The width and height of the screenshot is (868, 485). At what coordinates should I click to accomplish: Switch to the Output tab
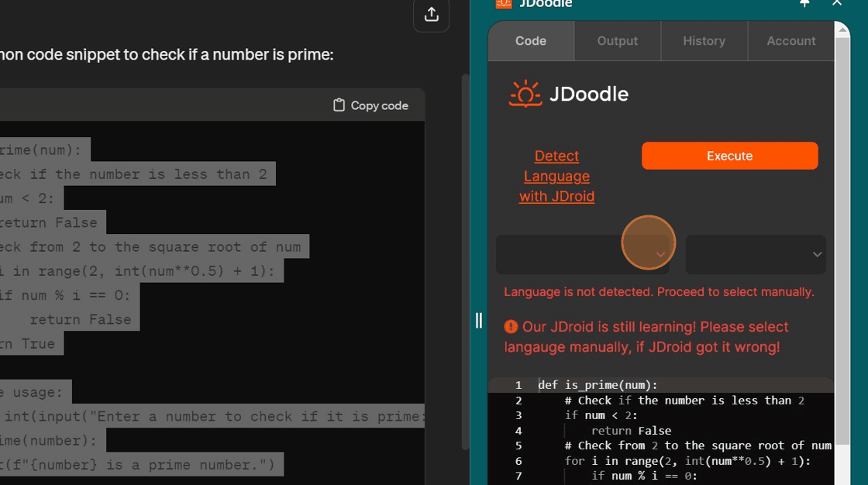[617, 40]
